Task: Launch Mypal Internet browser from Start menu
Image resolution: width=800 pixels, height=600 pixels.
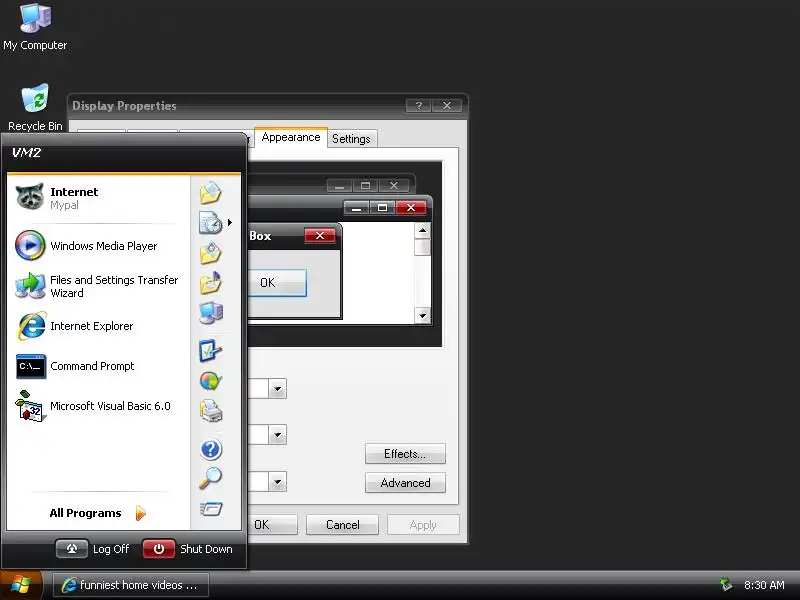Action: click(97, 198)
